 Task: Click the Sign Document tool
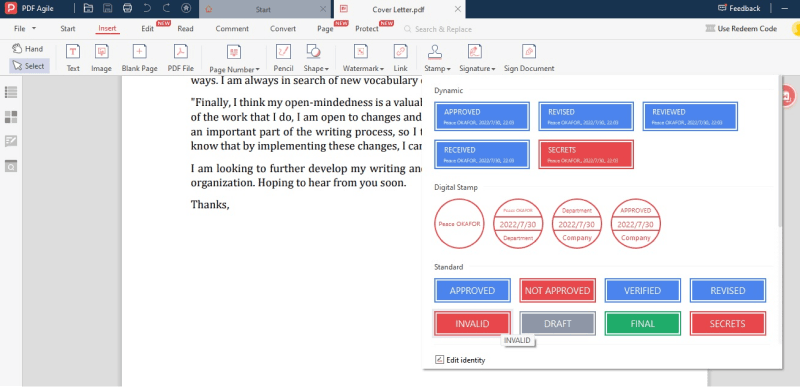pyautogui.click(x=529, y=57)
